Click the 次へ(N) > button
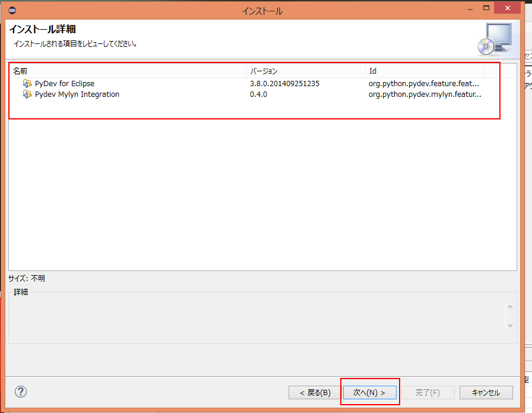532x413 pixels. [x=369, y=393]
